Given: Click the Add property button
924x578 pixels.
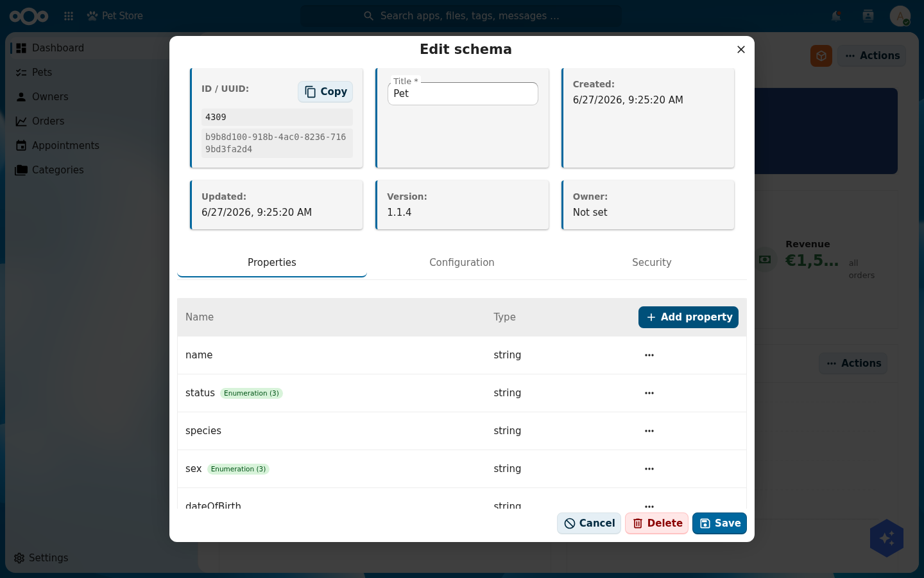Looking at the screenshot, I should (689, 317).
